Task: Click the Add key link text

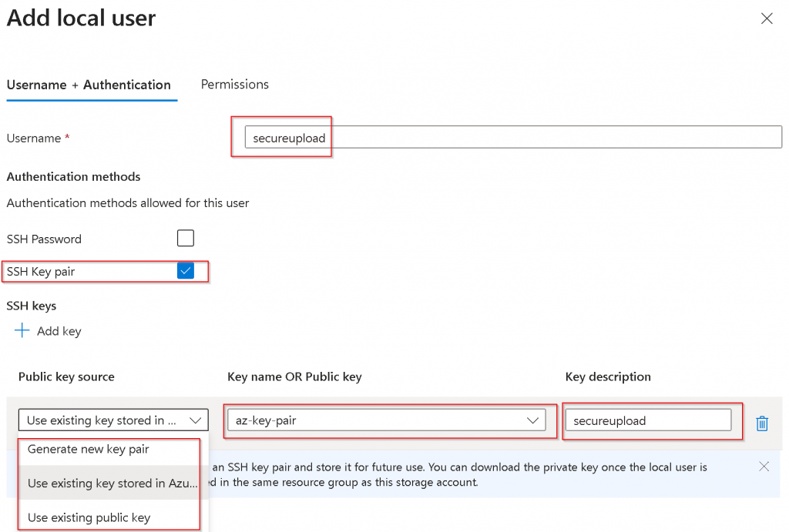Action: [59, 331]
